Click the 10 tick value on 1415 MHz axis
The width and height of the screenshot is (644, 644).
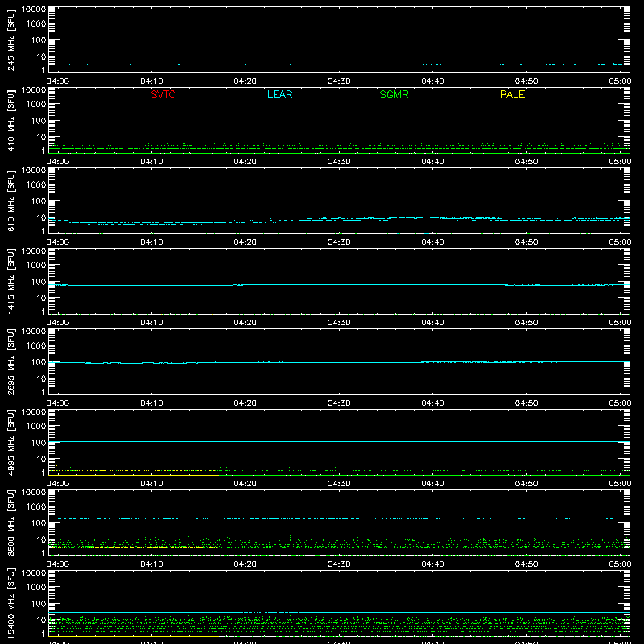(x=41, y=298)
